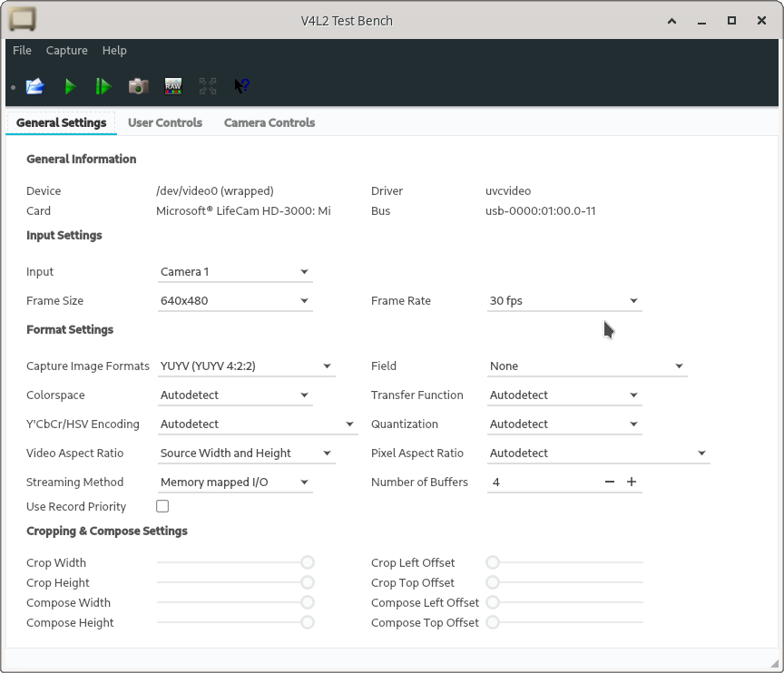
Task: Expand the Capture Image Formats dropdown
Action: (246, 366)
